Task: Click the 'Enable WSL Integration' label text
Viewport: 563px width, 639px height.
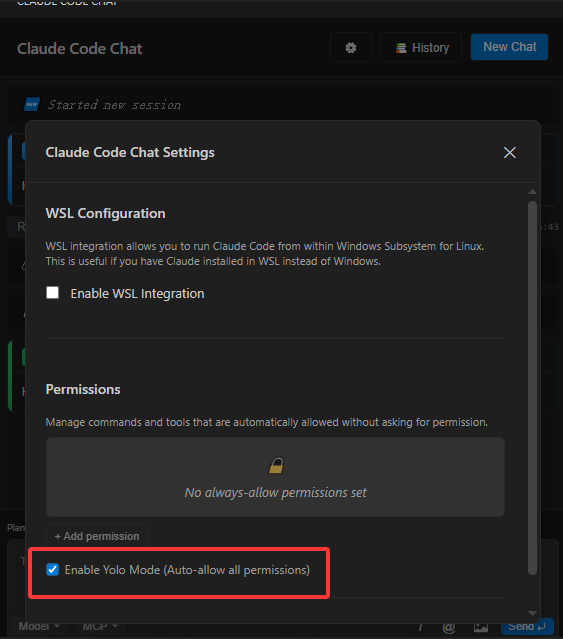Action: [137, 293]
